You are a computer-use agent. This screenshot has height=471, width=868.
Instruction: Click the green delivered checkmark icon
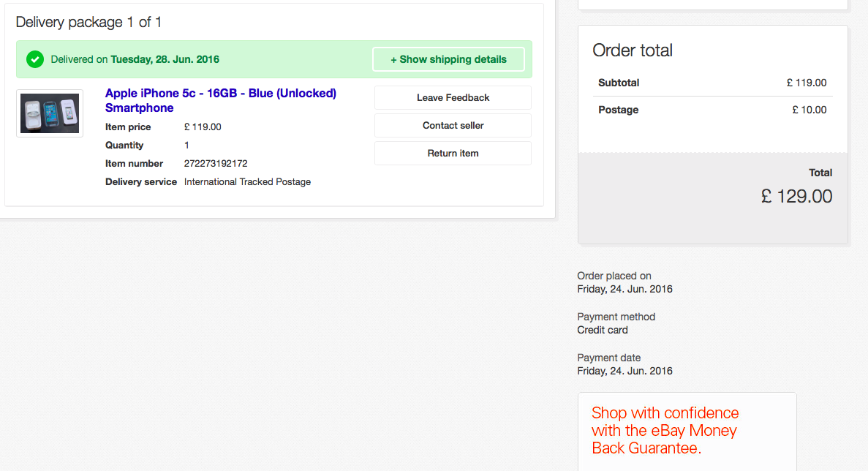(35, 59)
